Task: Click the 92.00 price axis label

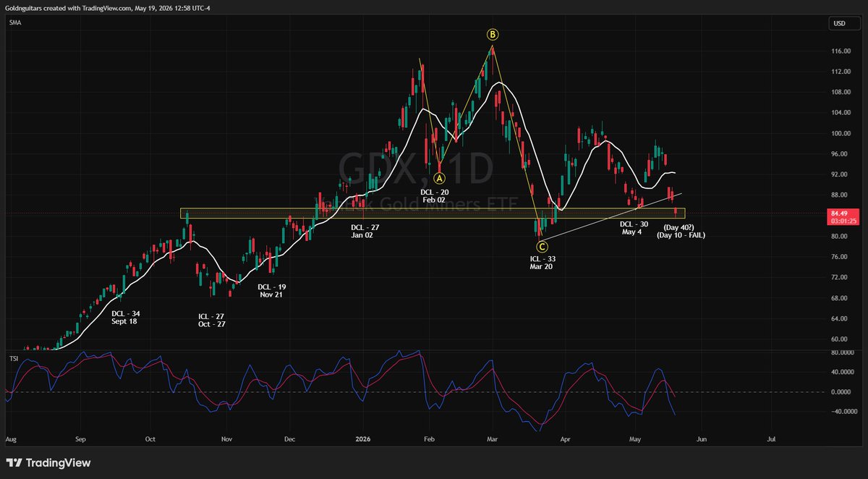Action: 841,174
